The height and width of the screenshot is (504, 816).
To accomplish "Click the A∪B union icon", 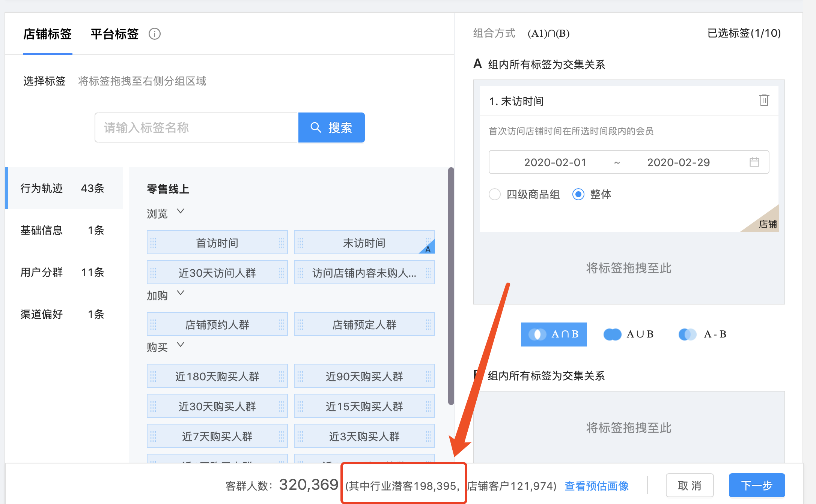I will pos(612,334).
